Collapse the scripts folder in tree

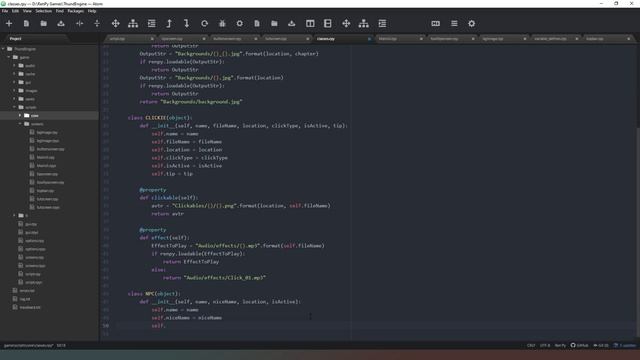click(x=14, y=107)
